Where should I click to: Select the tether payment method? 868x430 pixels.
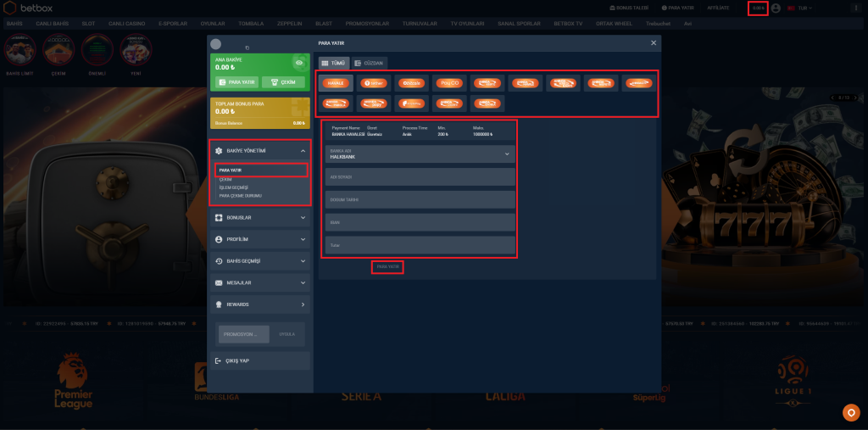click(x=374, y=83)
